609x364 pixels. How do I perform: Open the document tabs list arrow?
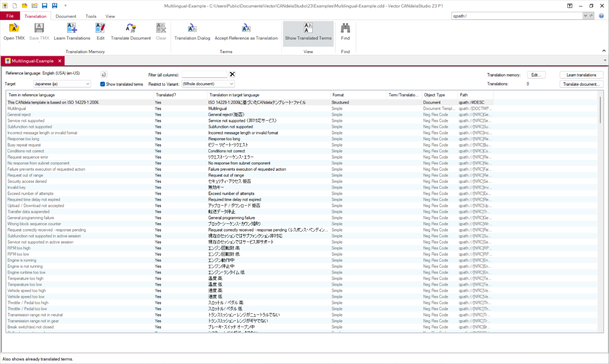point(605,60)
